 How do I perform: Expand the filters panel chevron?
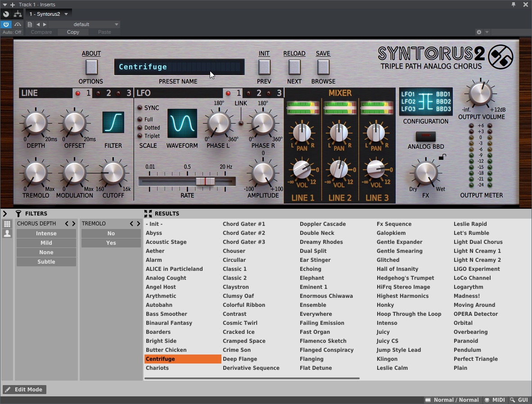[x=5, y=213]
